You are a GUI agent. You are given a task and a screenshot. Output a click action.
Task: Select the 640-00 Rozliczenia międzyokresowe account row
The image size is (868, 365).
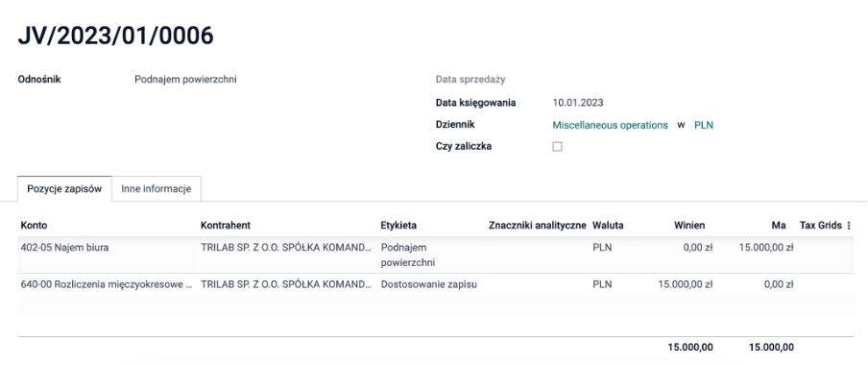pyautogui.click(x=435, y=284)
